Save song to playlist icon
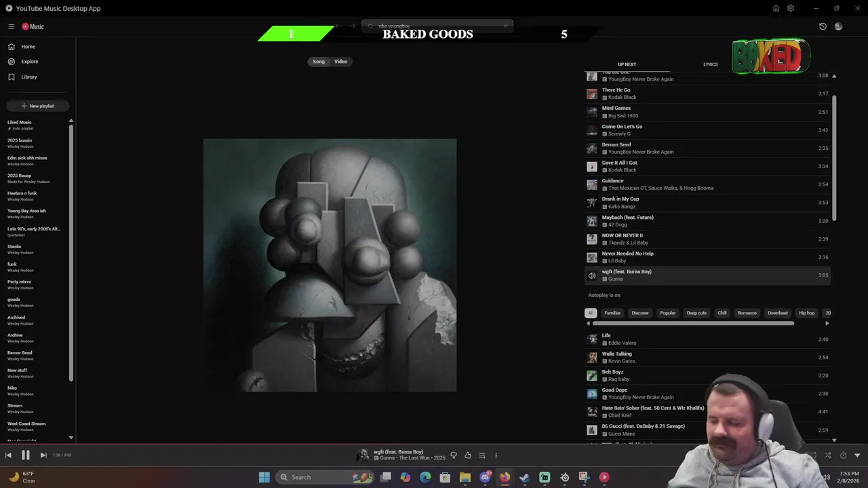Screen dimensions: 868x488 click(x=482, y=455)
